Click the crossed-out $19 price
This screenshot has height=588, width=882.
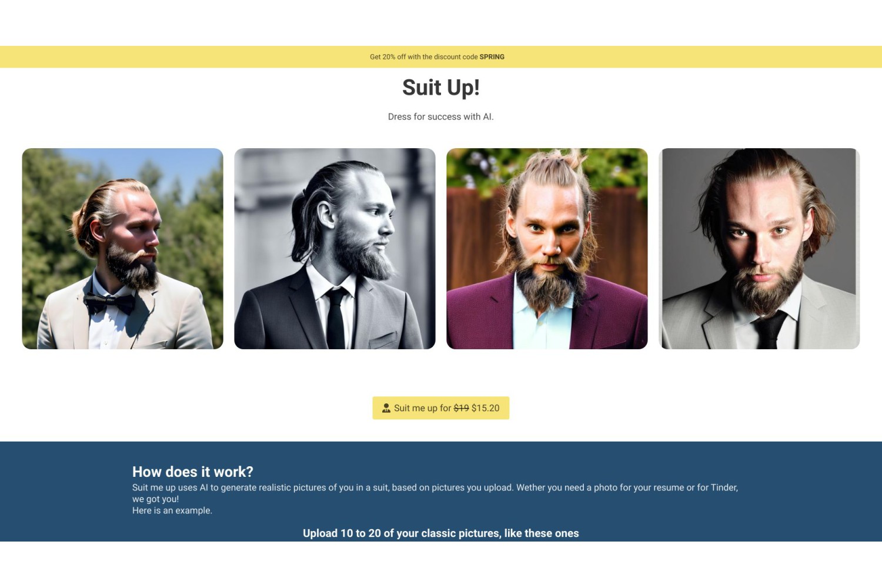pyautogui.click(x=461, y=408)
